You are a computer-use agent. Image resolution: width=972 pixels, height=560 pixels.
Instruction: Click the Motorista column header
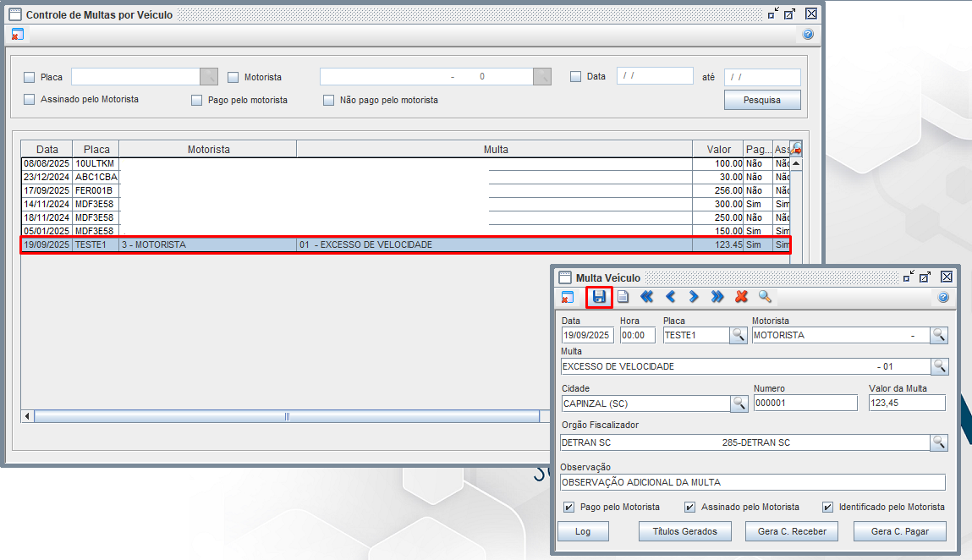click(x=208, y=150)
